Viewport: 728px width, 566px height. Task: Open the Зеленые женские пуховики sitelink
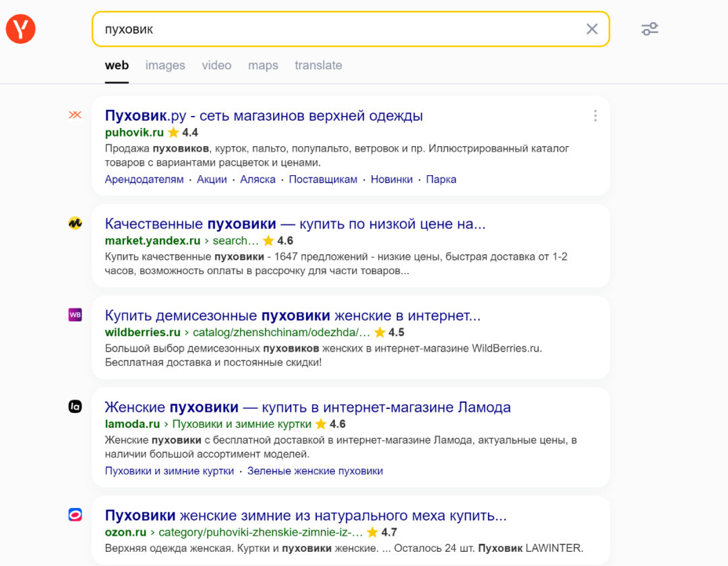tap(315, 471)
